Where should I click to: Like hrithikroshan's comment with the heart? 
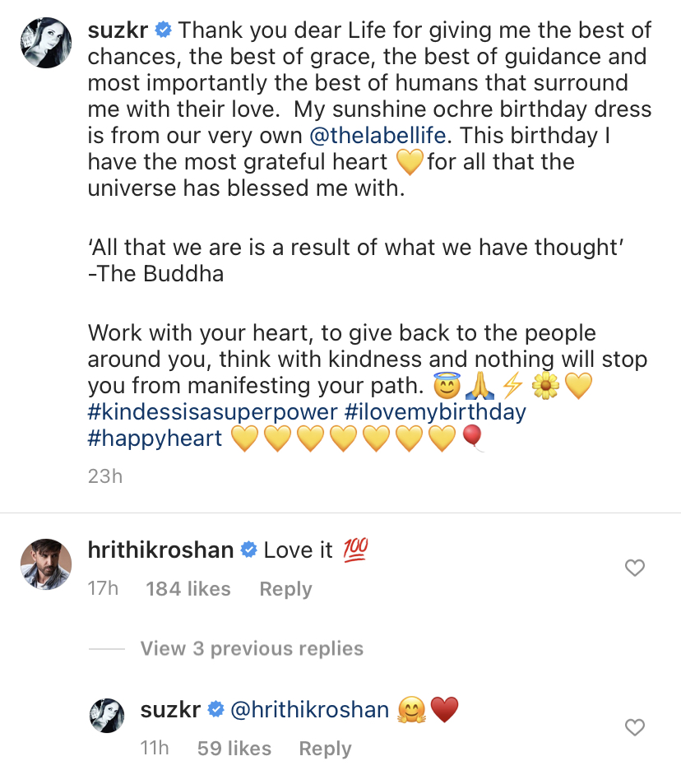635,568
